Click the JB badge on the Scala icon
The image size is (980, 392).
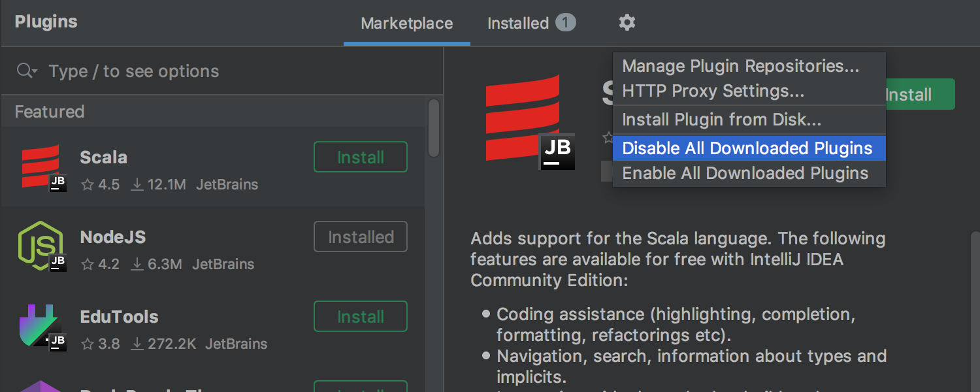click(x=56, y=184)
